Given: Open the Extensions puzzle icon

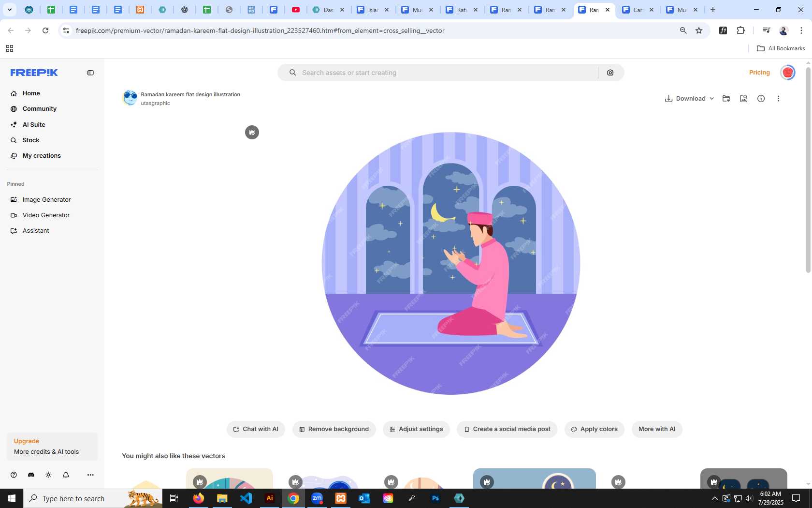Looking at the screenshot, I should [740, 30].
